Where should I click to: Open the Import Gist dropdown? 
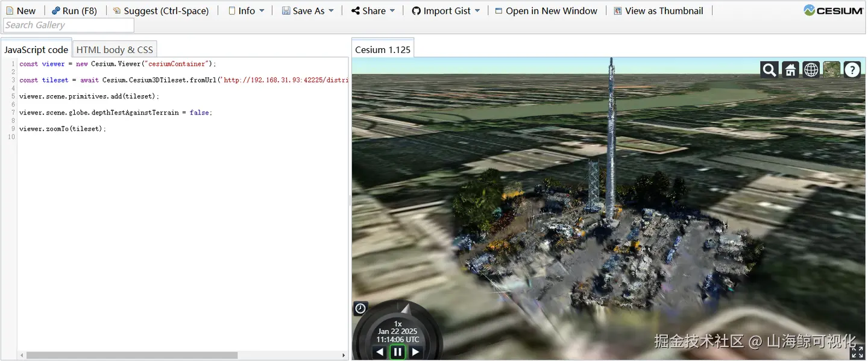(446, 11)
